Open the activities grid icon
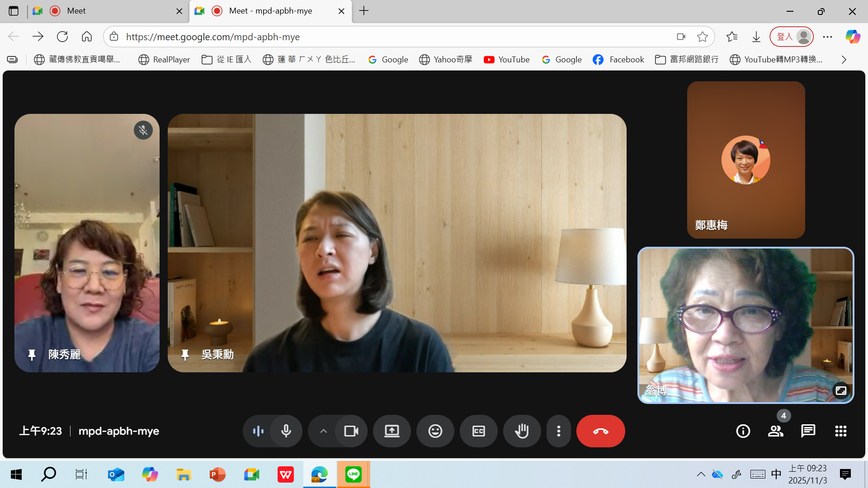 click(x=840, y=431)
